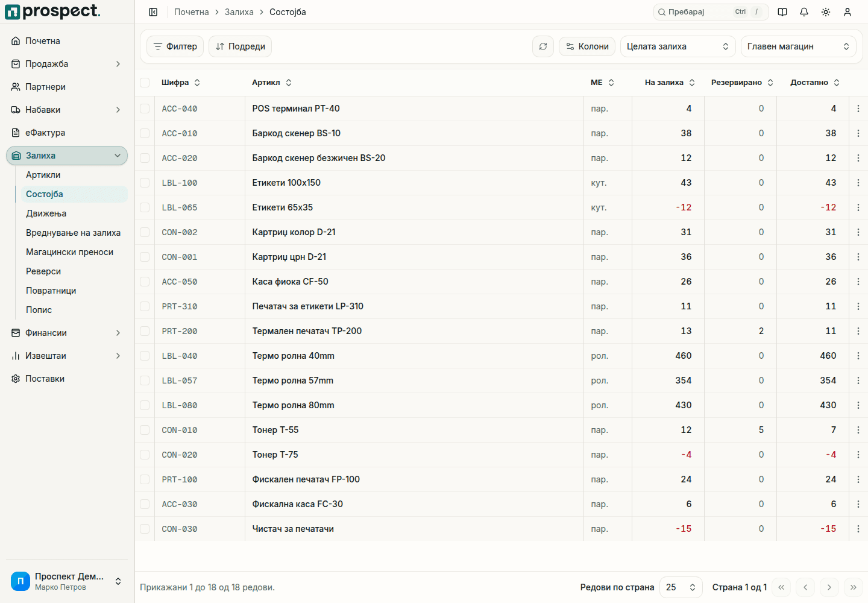Open the Главен магацин warehouse dropdown
Image resolution: width=868 pixels, height=603 pixels.
tap(798, 46)
